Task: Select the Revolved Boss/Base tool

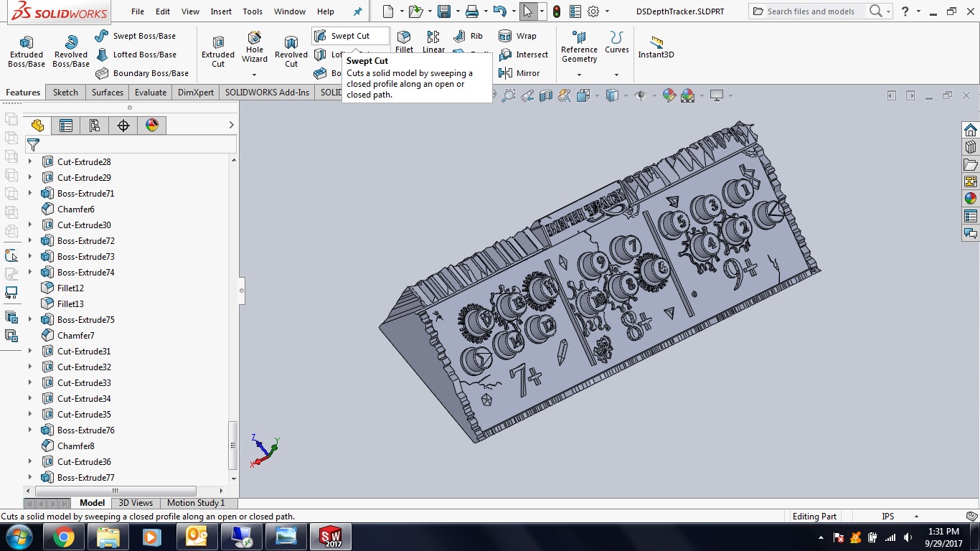Action: coord(71,52)
